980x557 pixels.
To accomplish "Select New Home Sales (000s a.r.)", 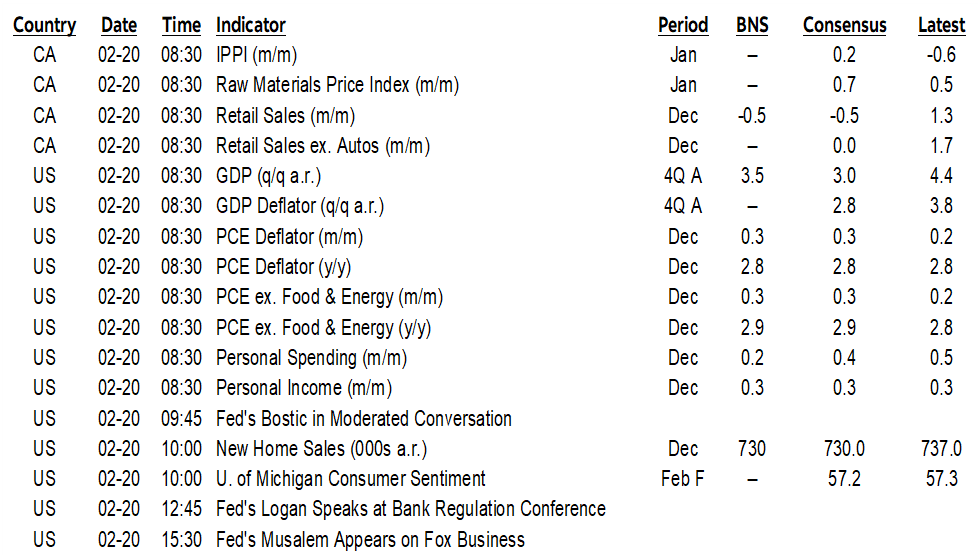I will tap(328, 449).
